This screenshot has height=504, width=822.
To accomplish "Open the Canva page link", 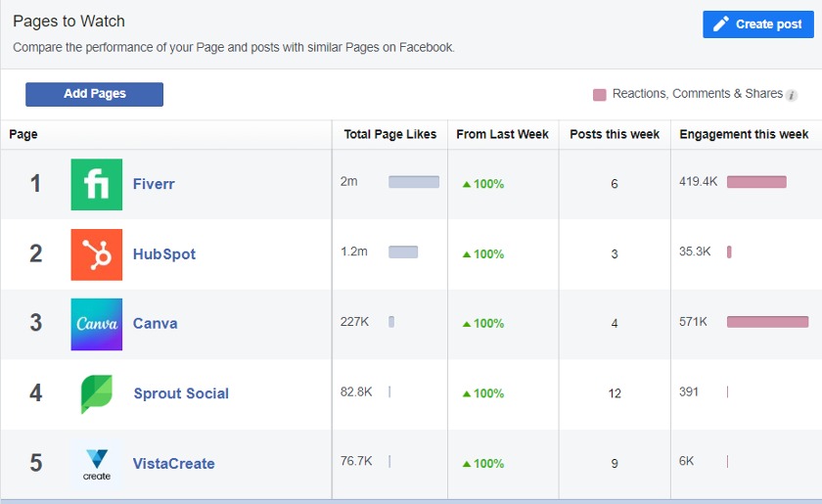I will [x=156, y=324].
